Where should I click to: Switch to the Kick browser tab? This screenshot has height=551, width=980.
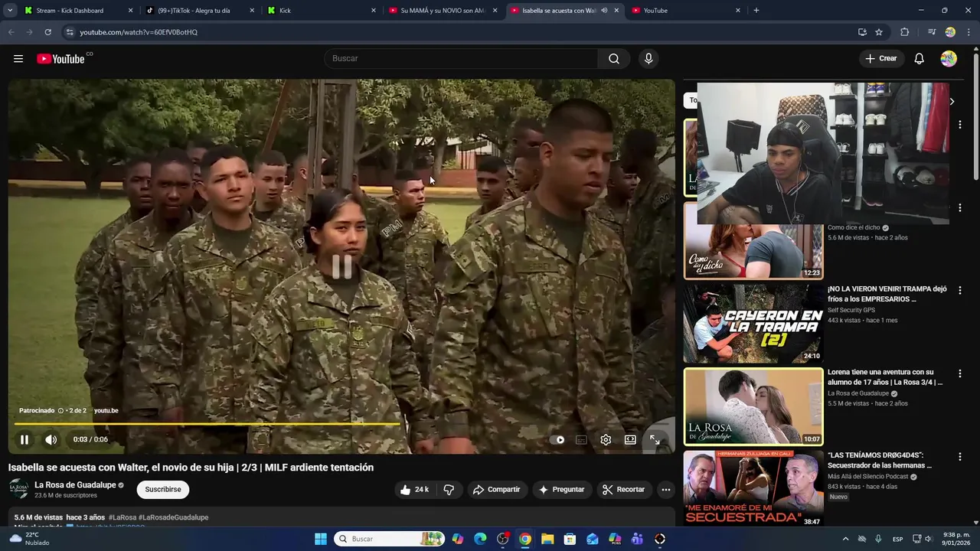pos(322,11)
